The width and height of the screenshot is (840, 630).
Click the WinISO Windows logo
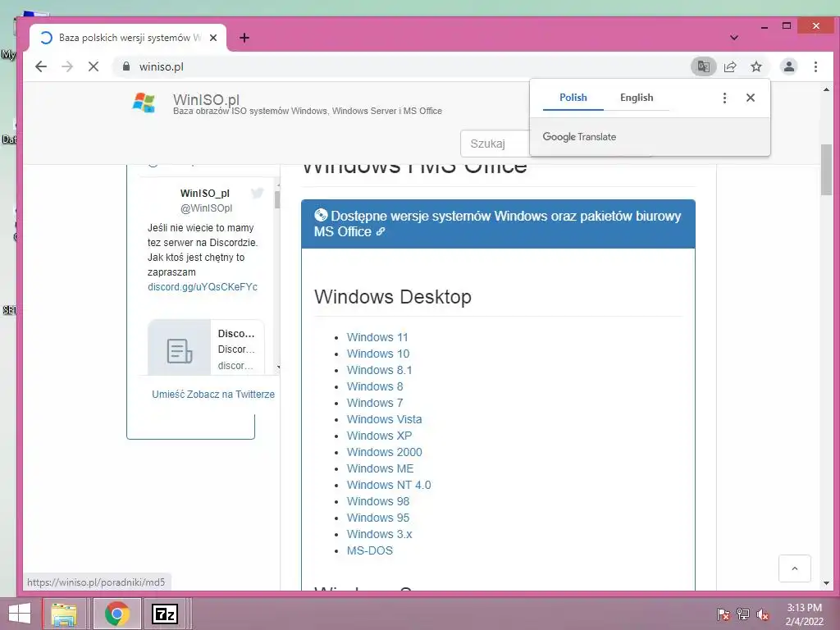144,103
